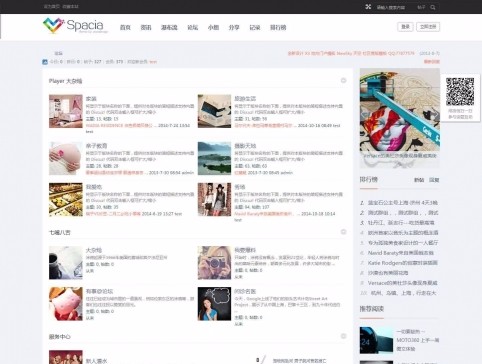Open the 瀑布流 nav item

[x=169, y=28]
